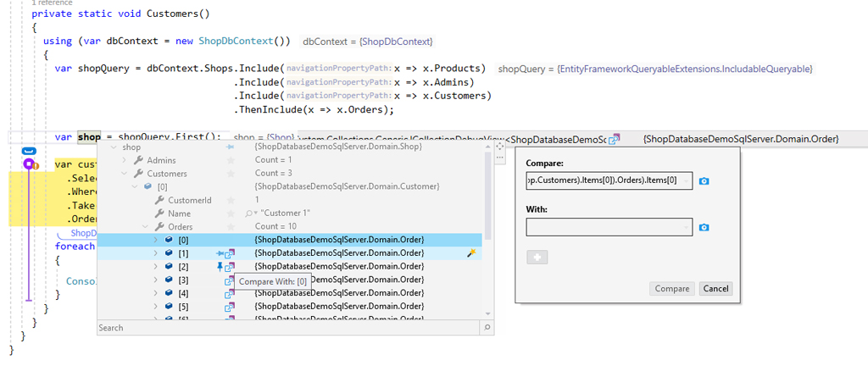Viewport: 868px width, 377px height.
Task: Click the {ShopDatabaseDemoSqlServer.Domain.Customer} value
Action: (347, 187)
